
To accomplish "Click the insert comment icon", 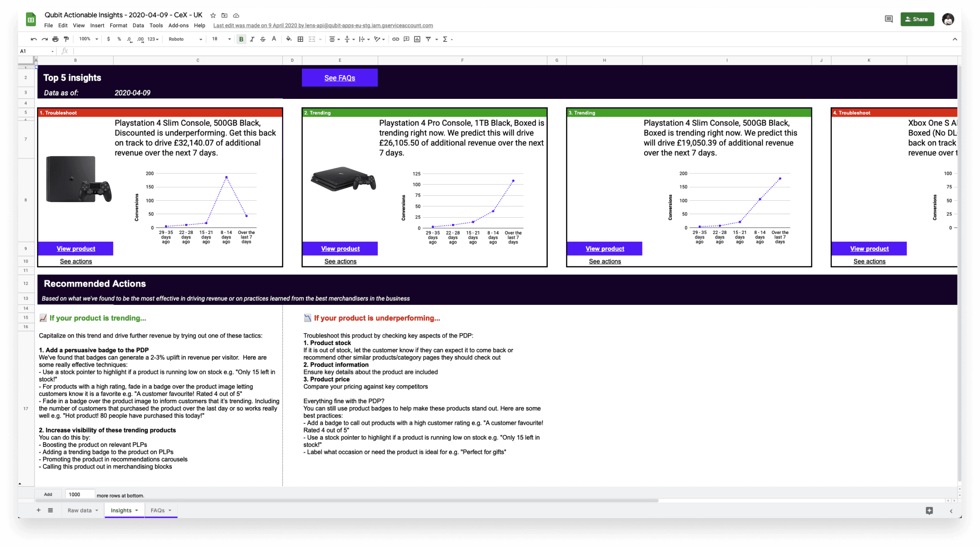I will pos(406,39).
